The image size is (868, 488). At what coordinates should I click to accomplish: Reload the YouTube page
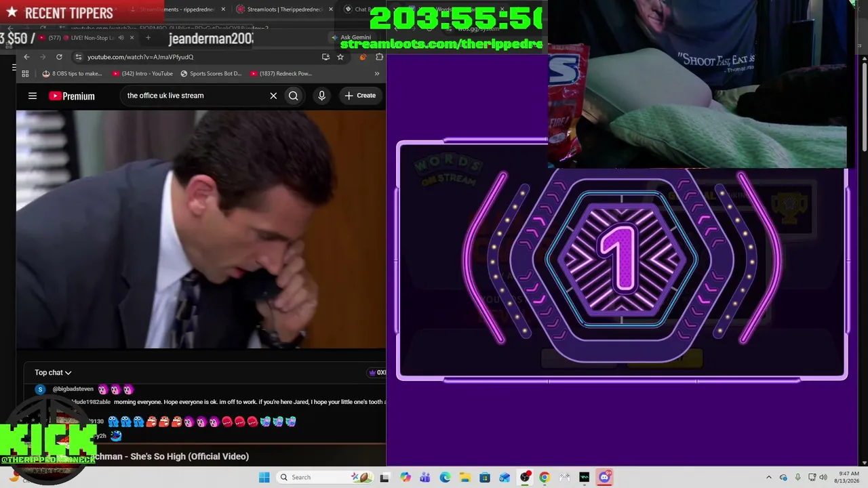point(59,57)
